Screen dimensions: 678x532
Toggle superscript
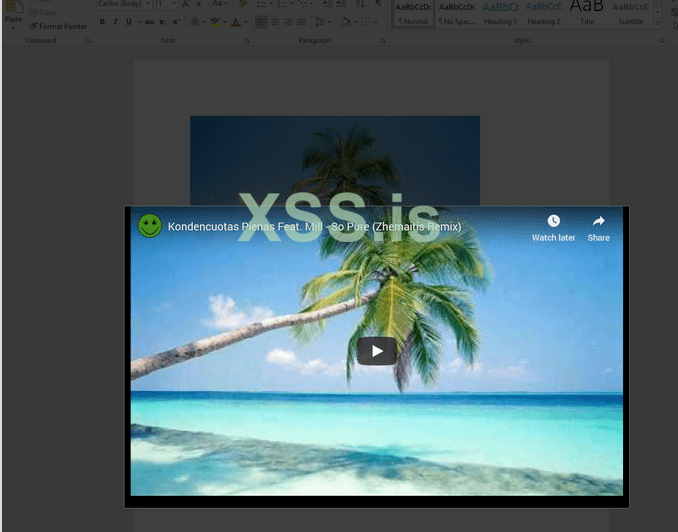coord(176,22)
